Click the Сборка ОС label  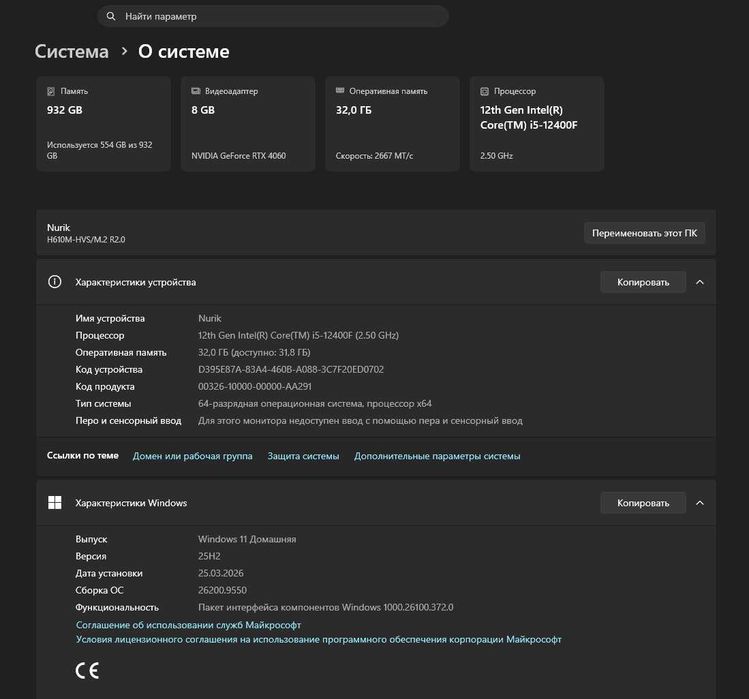(99, 590)
